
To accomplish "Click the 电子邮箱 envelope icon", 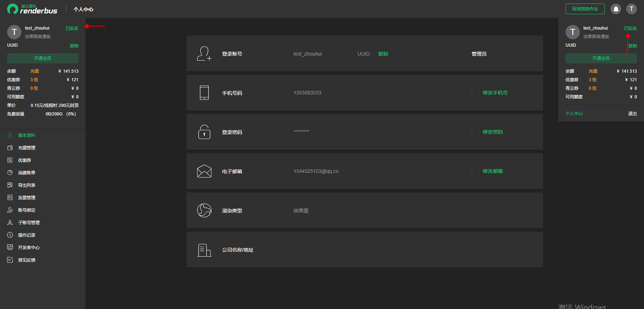I will pos(204,171).
